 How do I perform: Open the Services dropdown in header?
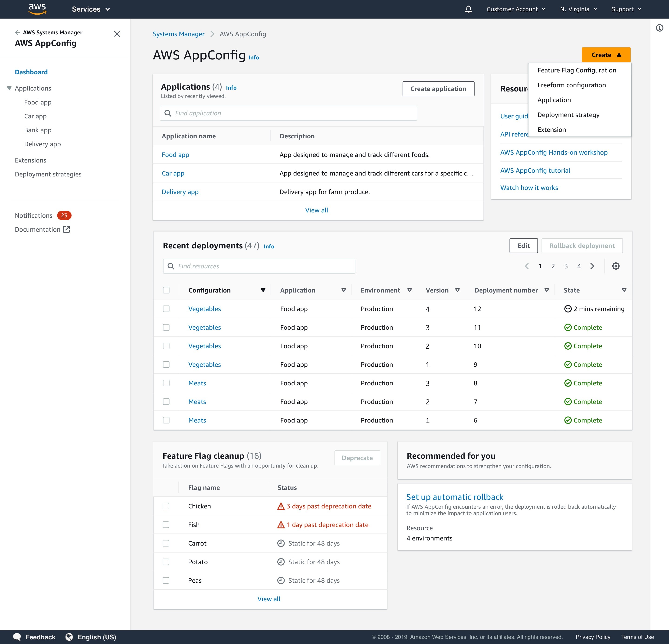pos(90,9)
